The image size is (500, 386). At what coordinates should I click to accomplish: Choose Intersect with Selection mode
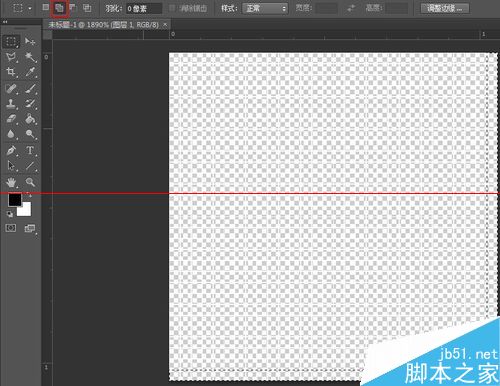[87, 8]
